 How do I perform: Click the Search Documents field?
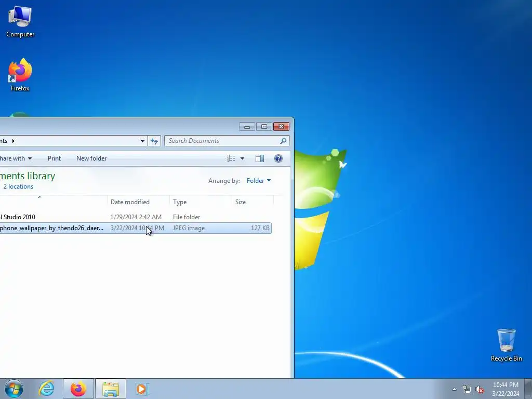point(222,141)
